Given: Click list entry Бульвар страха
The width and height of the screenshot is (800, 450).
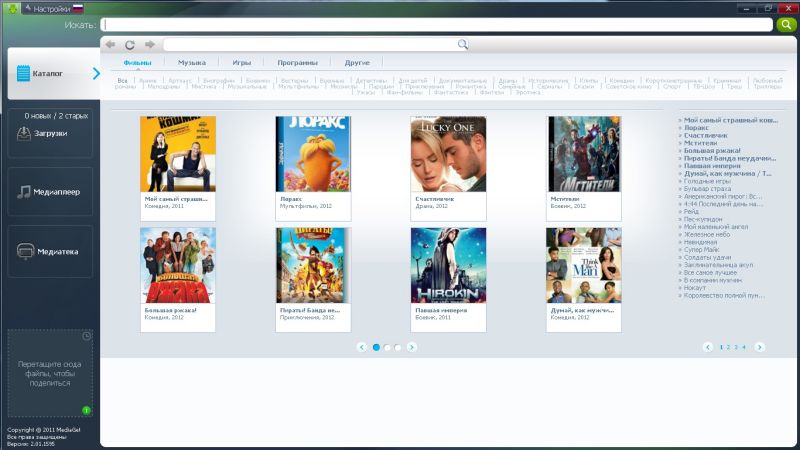Looking at the screenshot, I should click(x=707, y=189).
